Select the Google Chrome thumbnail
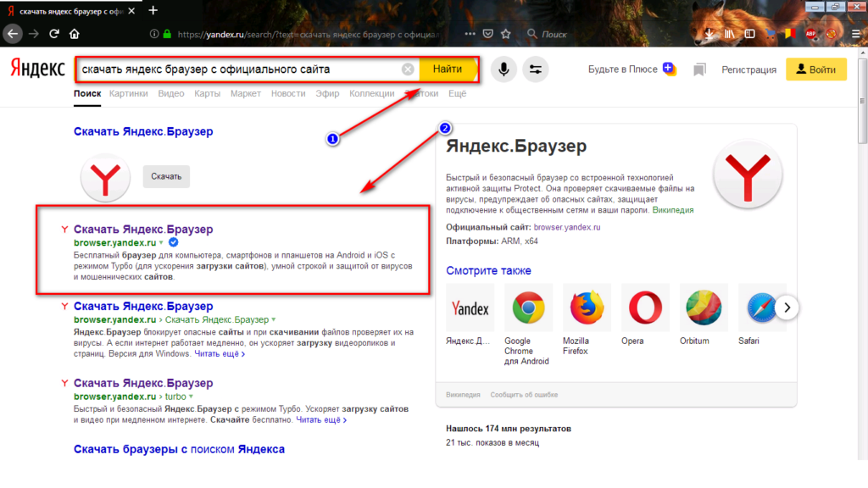 click(x=527, y=308)
